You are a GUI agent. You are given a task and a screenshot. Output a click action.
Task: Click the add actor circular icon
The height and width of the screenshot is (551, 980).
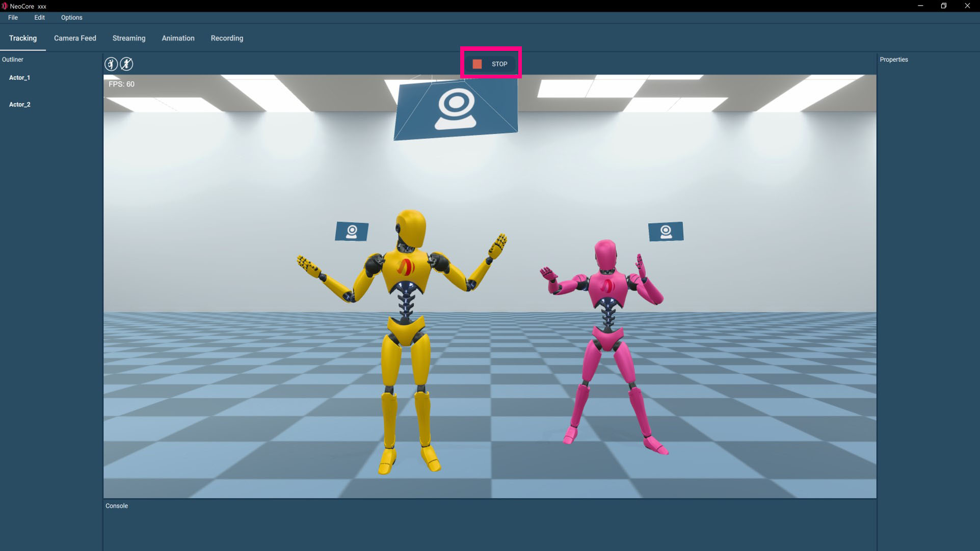click(x=111, y=64)
